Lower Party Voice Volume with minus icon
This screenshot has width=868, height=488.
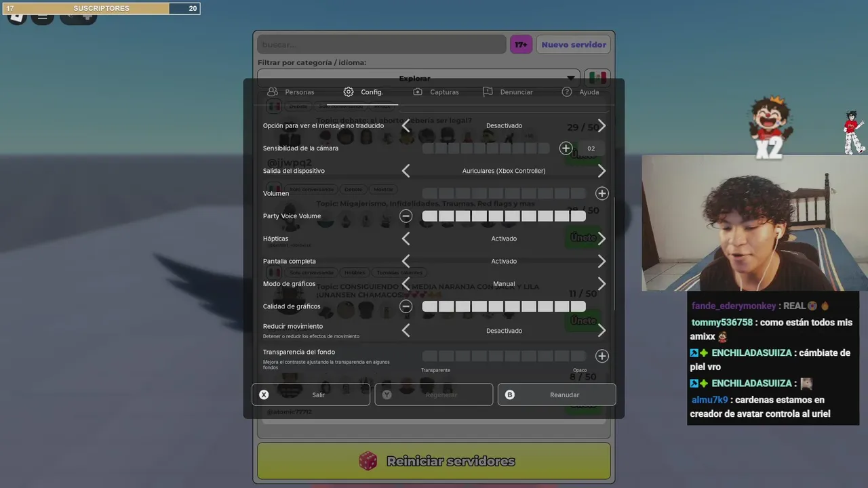[406, 216]
